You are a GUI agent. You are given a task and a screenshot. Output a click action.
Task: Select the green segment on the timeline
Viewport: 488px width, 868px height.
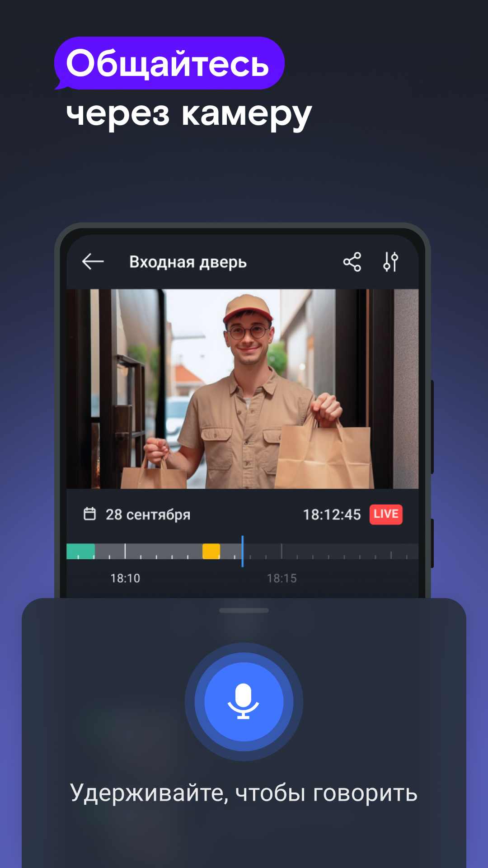80,551
